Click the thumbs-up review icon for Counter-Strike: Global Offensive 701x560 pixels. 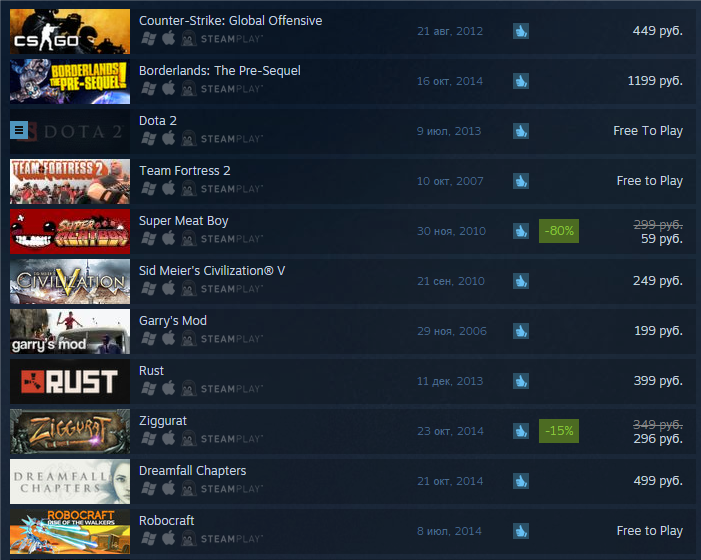tap(521, 31)
